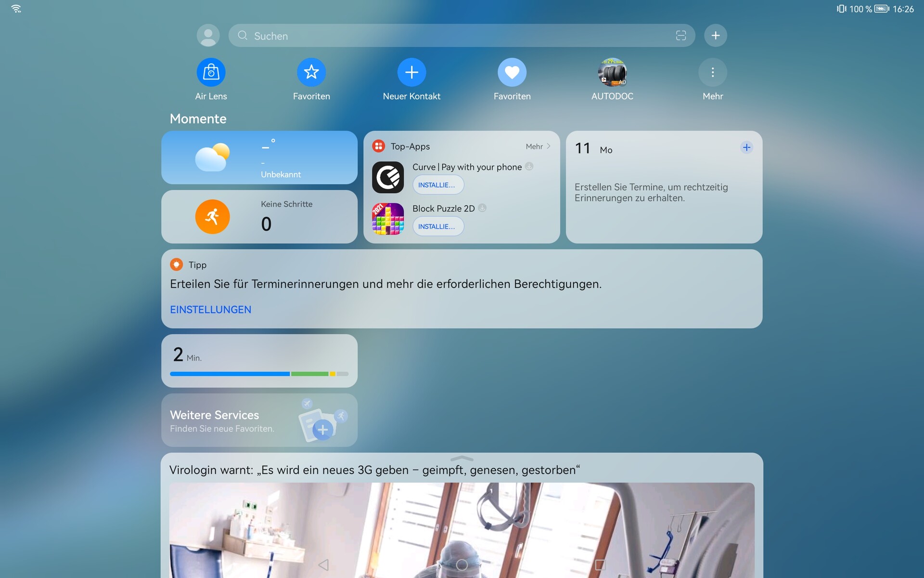Screen dimensions: 924x578
Task: Open EINSTELLUNGEN link in Tipp card
Action: tap(210, 310)
